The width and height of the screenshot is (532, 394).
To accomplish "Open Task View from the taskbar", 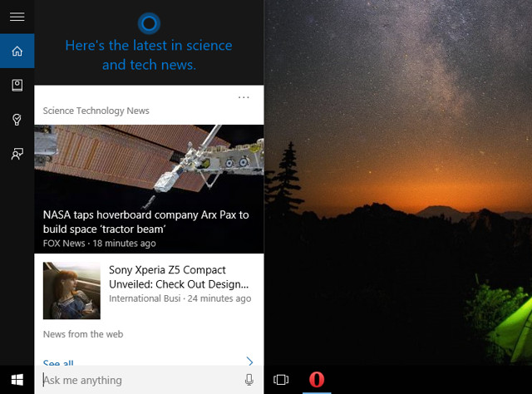I will (281, 380).
